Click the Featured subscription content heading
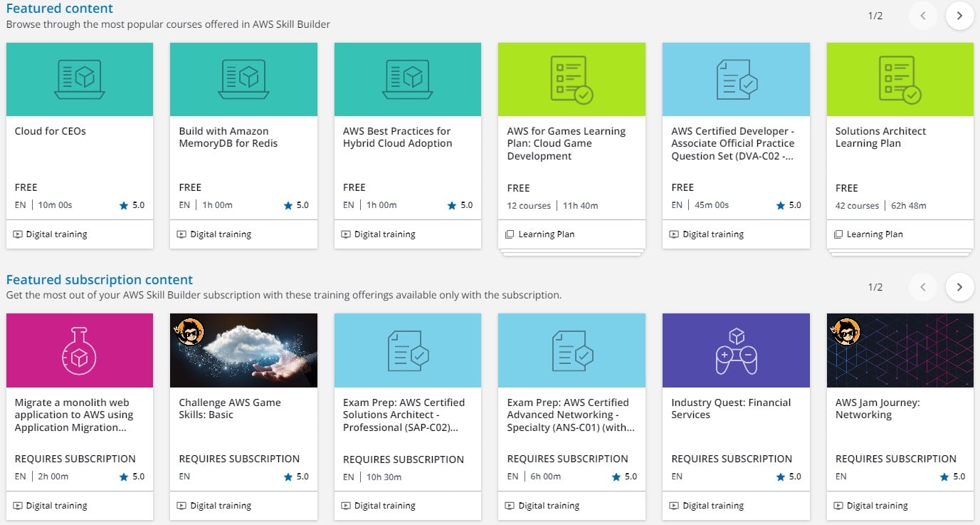 pyautogui.click(x=100, y=280)
